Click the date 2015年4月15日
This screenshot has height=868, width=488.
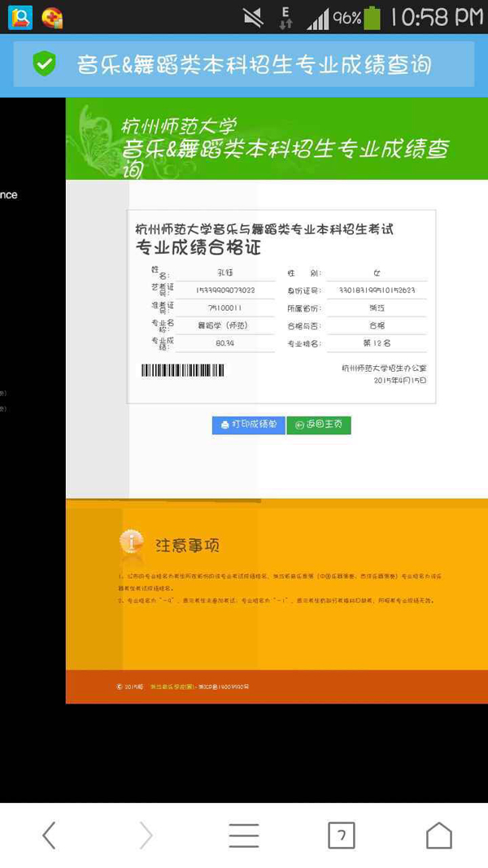pyautogui.click(x=400, y=380)
